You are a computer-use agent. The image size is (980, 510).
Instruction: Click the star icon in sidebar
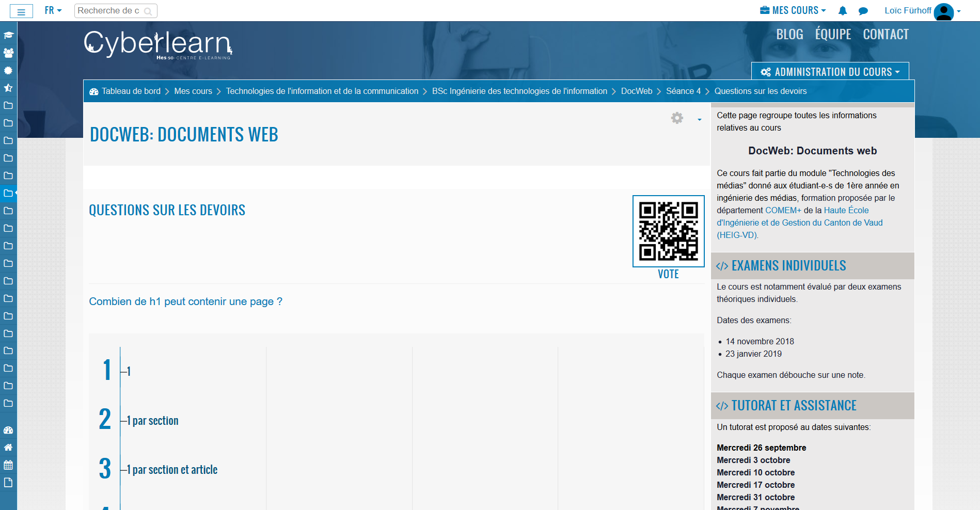pyautogui.click(x=8, y=88)
